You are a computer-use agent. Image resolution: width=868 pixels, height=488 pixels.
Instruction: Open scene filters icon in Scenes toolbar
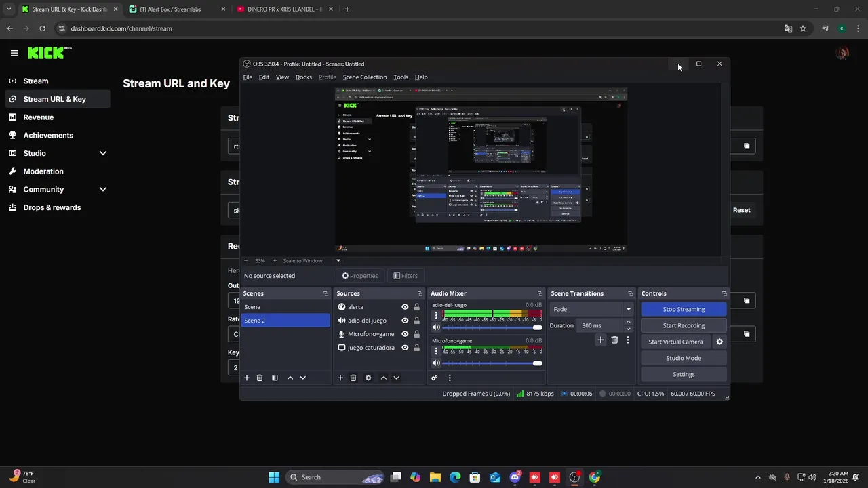pyautogui.click(x=275, y=378)
